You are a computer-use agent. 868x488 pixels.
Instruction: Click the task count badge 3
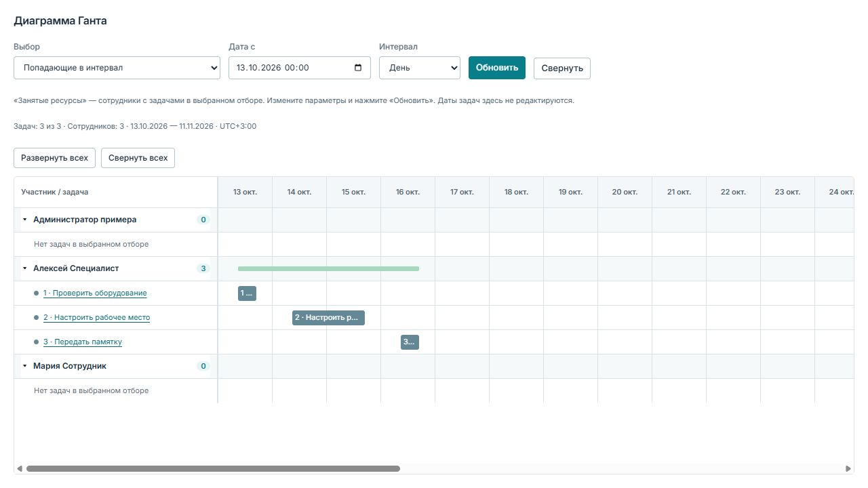[203, 268]
